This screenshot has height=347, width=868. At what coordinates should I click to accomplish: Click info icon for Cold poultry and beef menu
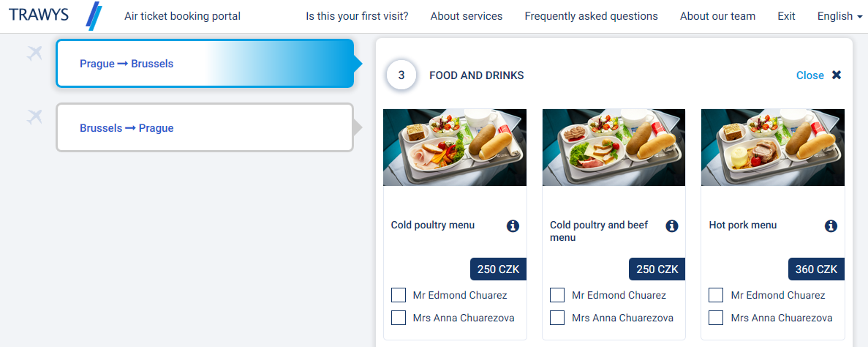tap(672, 226)
